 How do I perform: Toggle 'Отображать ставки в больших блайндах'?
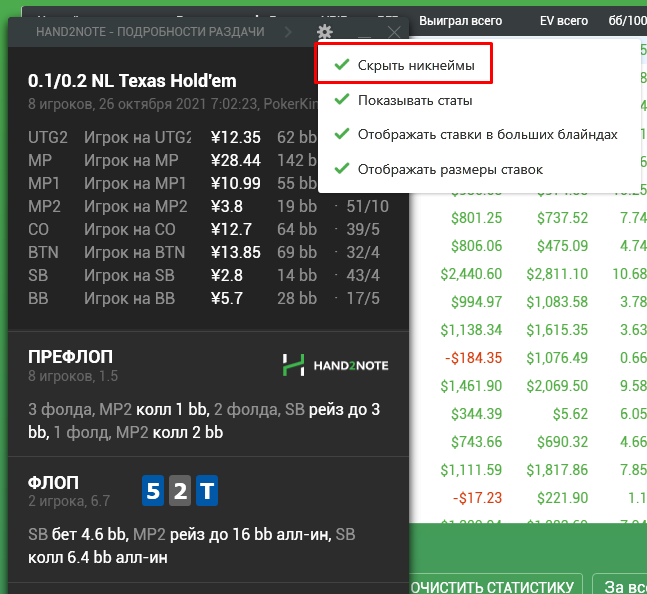[475, 134]
